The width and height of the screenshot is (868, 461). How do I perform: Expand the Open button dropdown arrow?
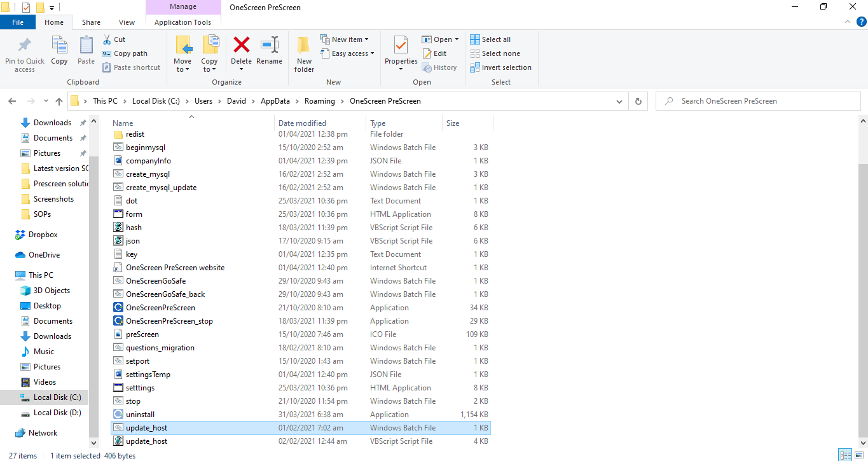click(x=457, y=39)
